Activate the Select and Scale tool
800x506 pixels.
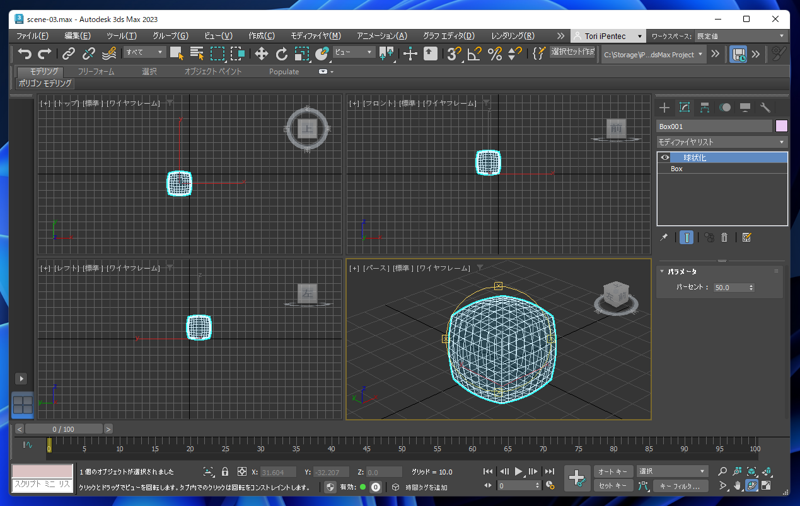(x=302, y=54)
